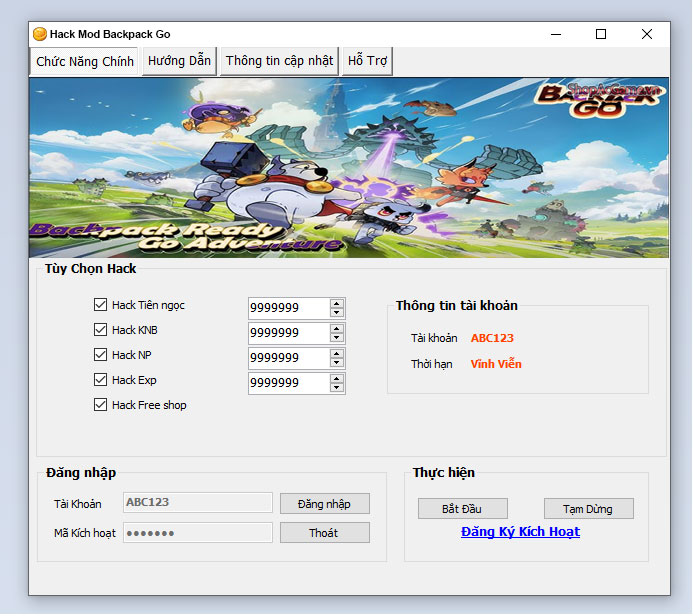Click the Backpack Go banner image

(349, 168)
